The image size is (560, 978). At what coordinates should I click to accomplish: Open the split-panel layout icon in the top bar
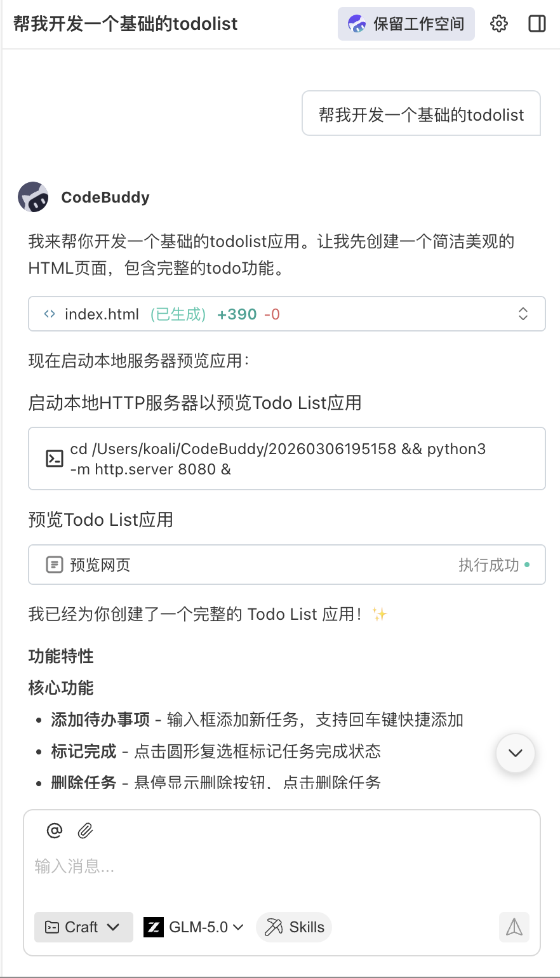click(x=537, y=23)
